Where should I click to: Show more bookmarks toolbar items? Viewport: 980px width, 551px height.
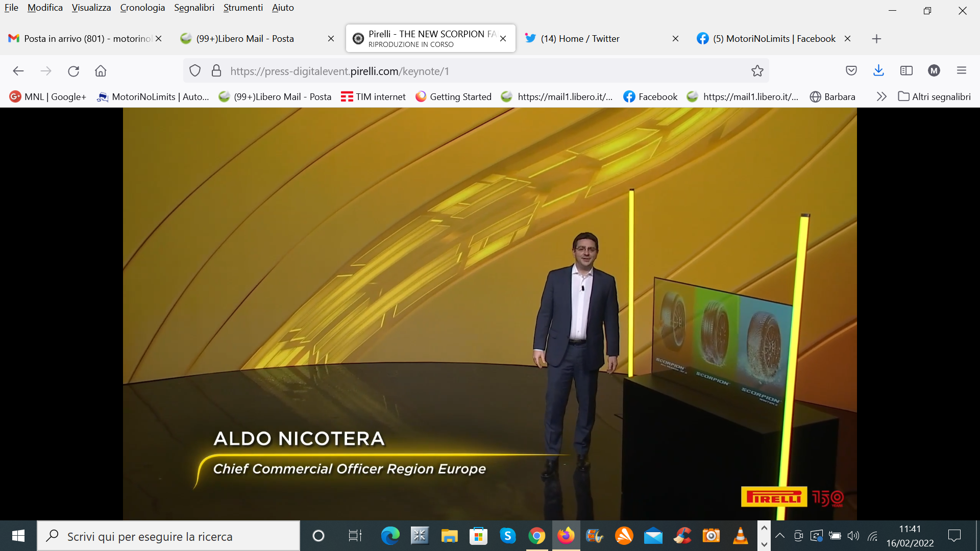coord(881,97)
